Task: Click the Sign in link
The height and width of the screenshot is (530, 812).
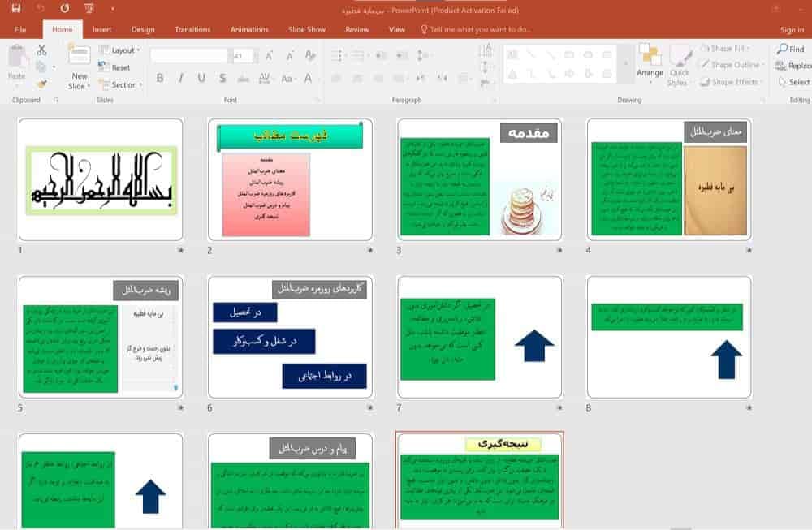Action: (x=792, y=29)
